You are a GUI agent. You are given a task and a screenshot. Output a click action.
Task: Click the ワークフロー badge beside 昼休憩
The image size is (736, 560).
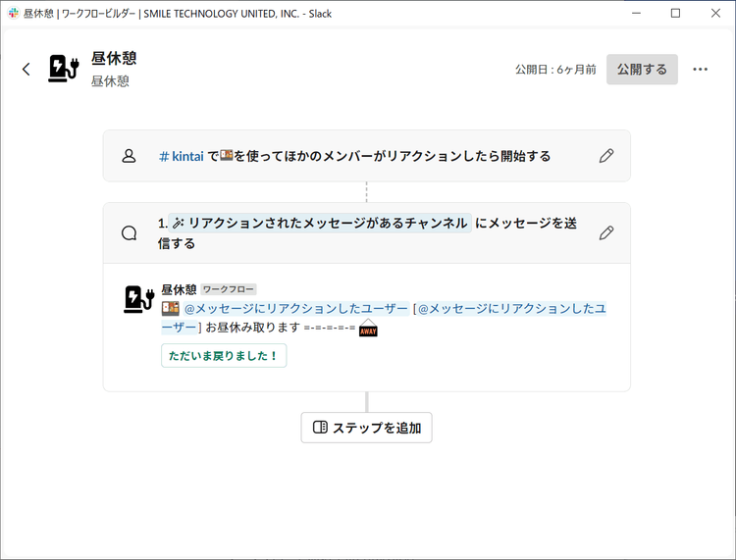229,289
